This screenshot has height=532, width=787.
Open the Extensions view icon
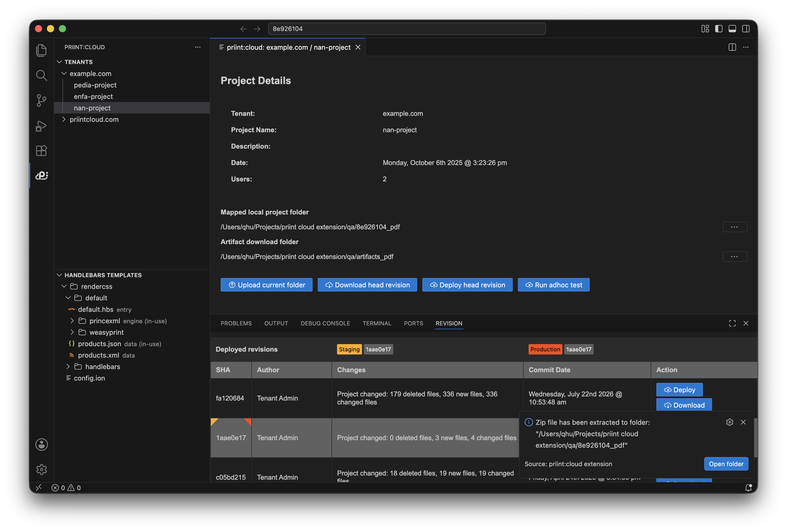click(x=41, y=150)
